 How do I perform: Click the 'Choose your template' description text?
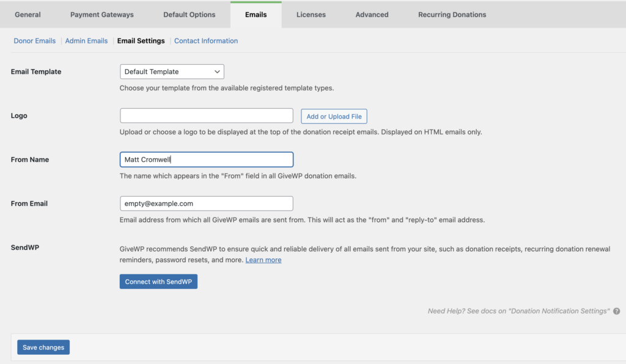227,88
